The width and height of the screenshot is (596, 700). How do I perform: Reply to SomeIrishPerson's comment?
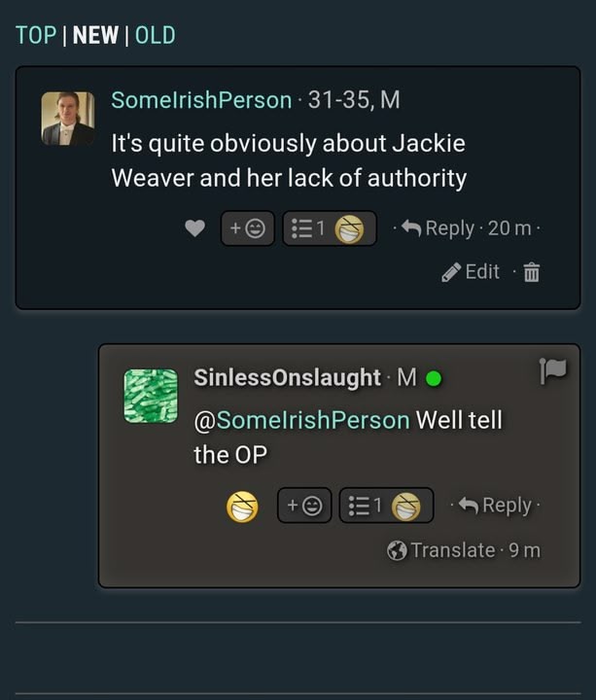pyautogui.click(x=438, y=228)
